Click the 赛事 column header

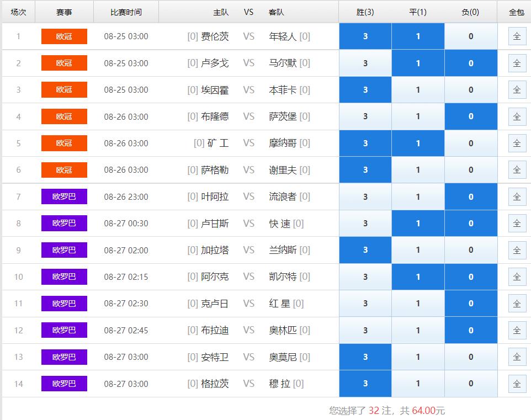[64, 12]
